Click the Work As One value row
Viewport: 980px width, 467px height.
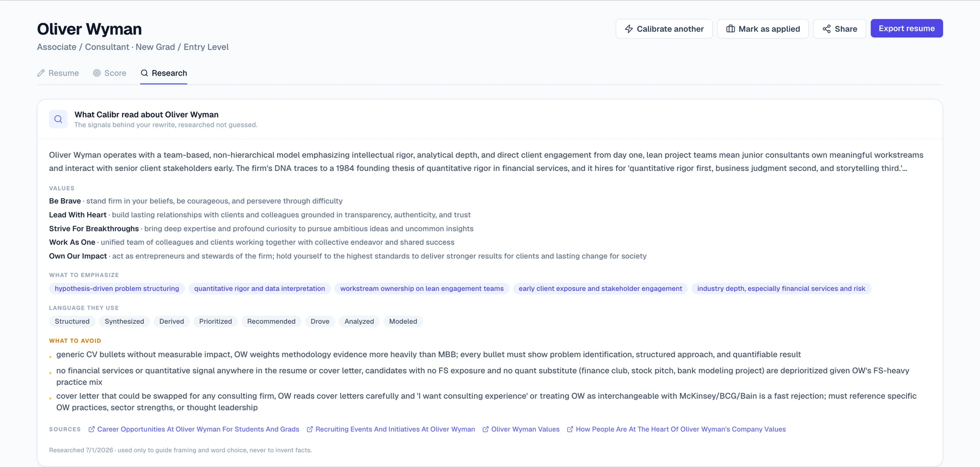(252, 242)
